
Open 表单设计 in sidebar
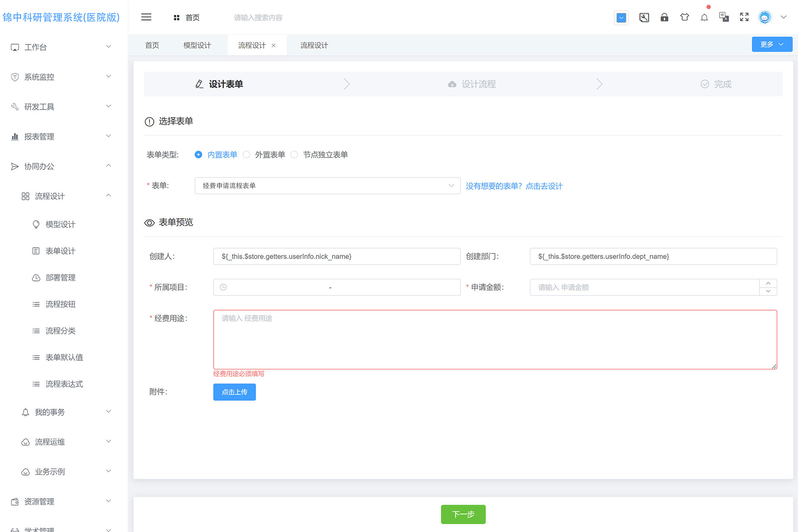pos(60,251)
